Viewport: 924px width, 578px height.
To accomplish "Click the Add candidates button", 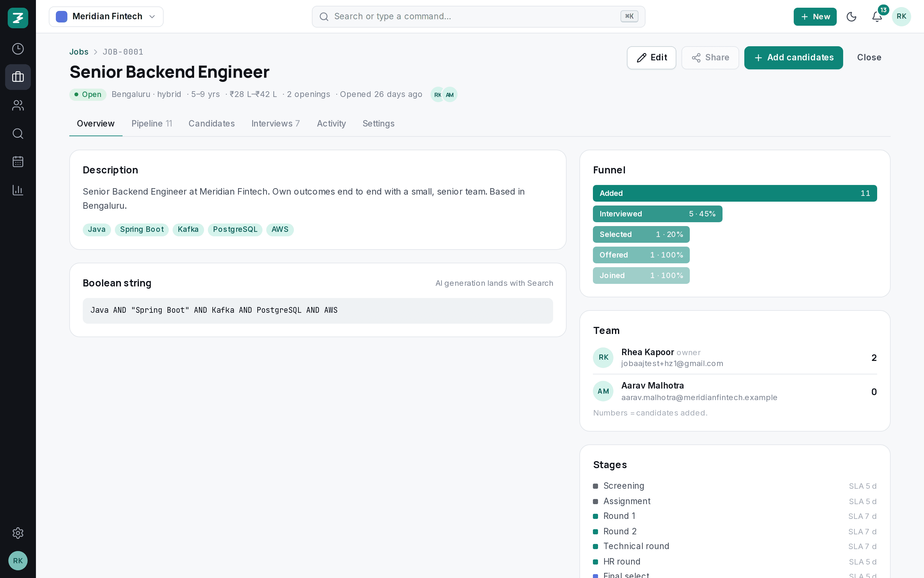I will [793, 58].
